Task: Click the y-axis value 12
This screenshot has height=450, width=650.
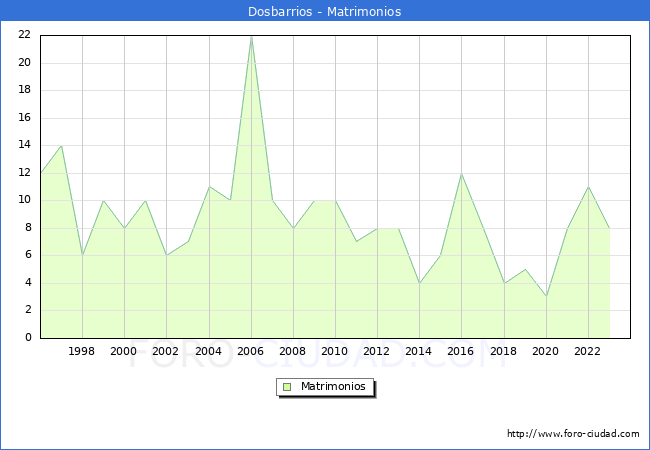Action: coord(25,173)
